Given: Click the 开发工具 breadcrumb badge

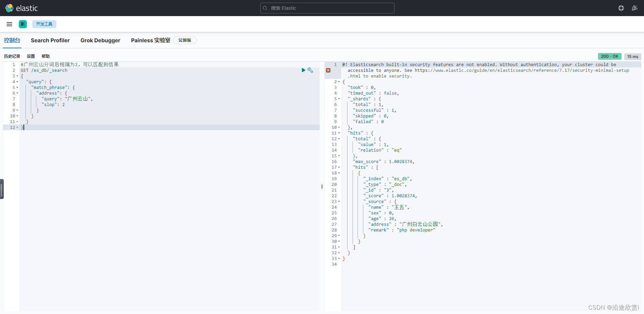Looking at the screenshot, I should click(44, 24).
